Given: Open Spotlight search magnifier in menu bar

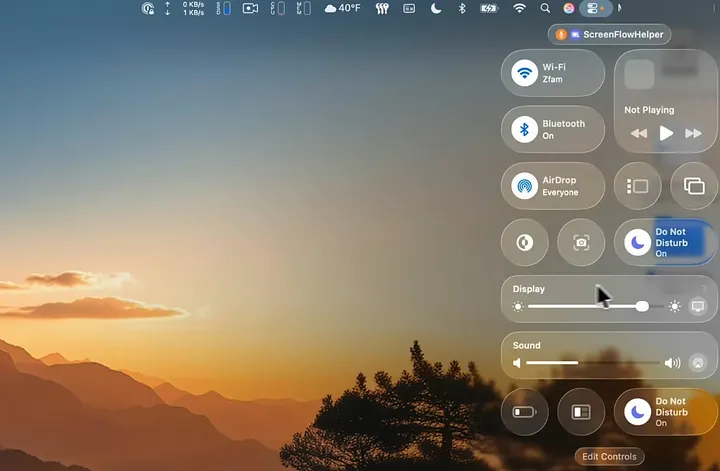Looking at the screenshot, I should coord(545,8).
